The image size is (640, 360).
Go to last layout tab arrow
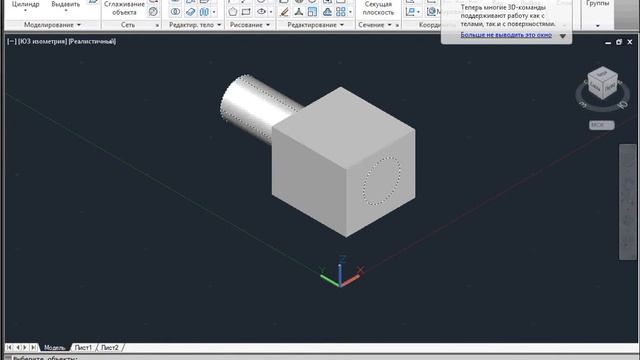(x=33, y=347)
